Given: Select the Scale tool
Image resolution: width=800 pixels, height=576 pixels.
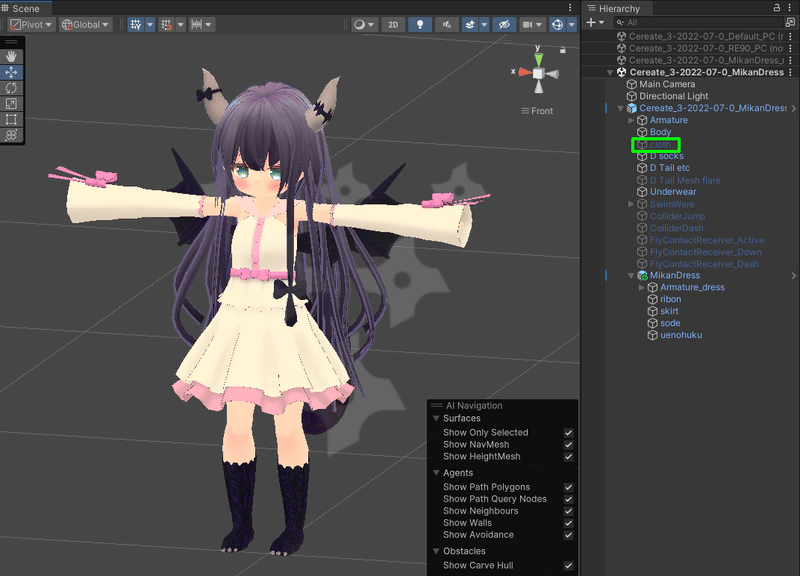Looking at the screenshot, I should pyautogui.click(x=11, y=104).
